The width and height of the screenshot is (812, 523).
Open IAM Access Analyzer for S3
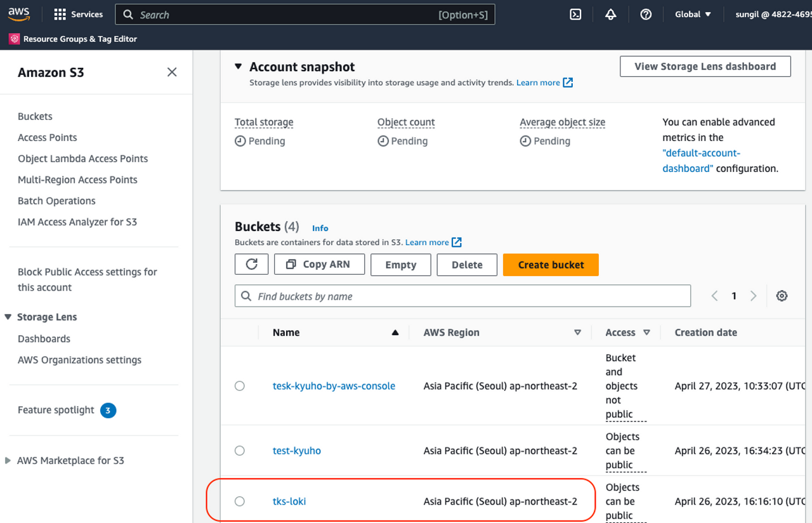click(77, 222)
